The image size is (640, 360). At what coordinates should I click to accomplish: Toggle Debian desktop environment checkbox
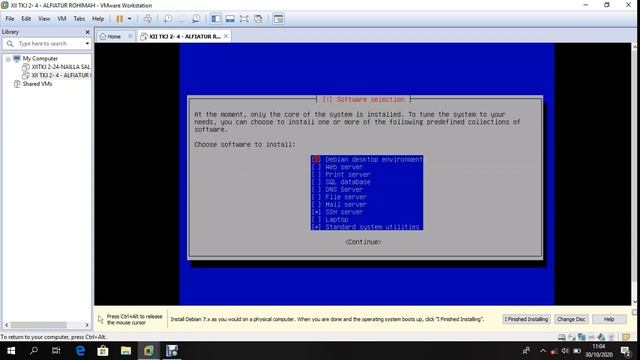pos(316,160)
